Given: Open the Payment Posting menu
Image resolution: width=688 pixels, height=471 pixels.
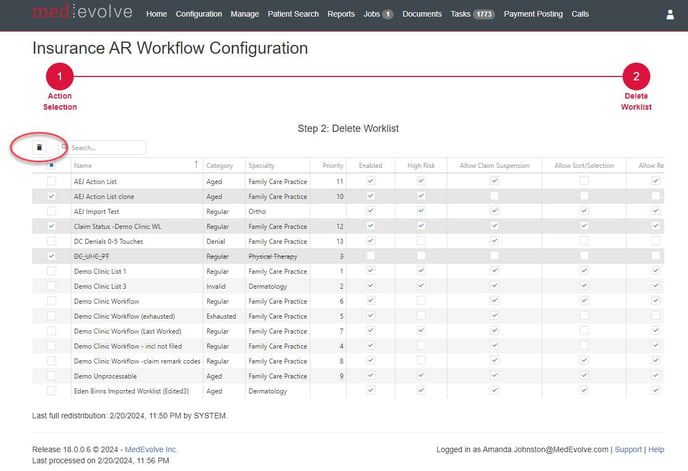Looking at the screenshot, I should (533, 15).
